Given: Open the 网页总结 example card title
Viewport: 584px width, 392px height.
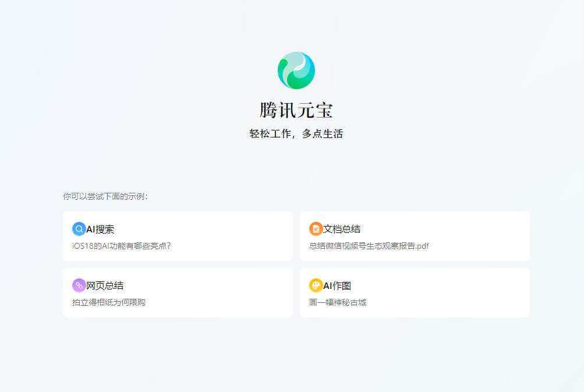Looking at the screenshot, I should click(x=105, y=285).
